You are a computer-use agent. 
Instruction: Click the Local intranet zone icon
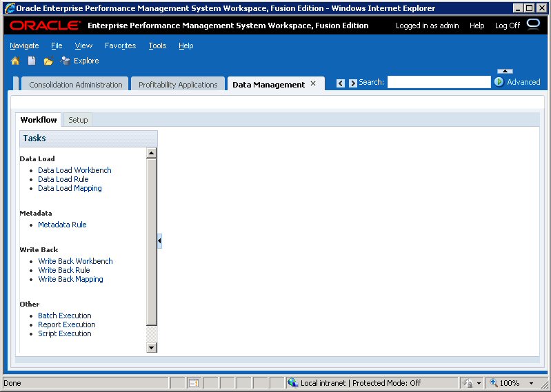click(292, 382)
